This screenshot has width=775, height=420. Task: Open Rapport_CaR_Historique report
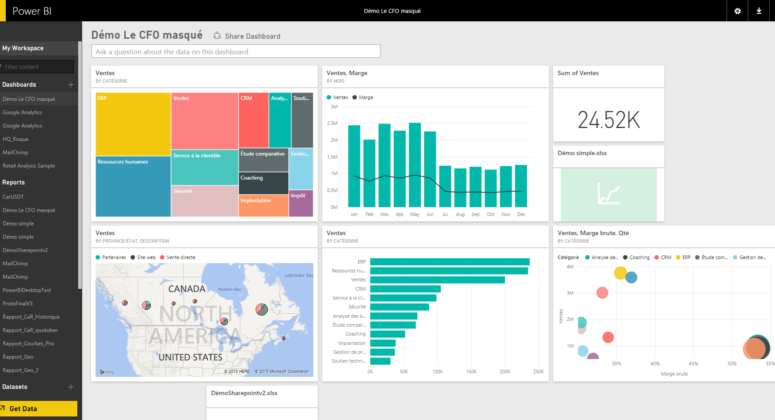click(31, 317)
